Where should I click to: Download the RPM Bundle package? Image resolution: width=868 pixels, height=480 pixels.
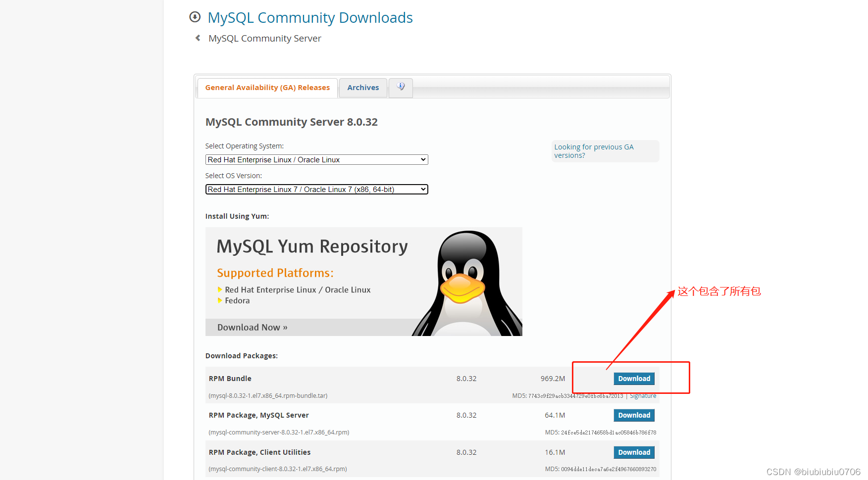634,378
